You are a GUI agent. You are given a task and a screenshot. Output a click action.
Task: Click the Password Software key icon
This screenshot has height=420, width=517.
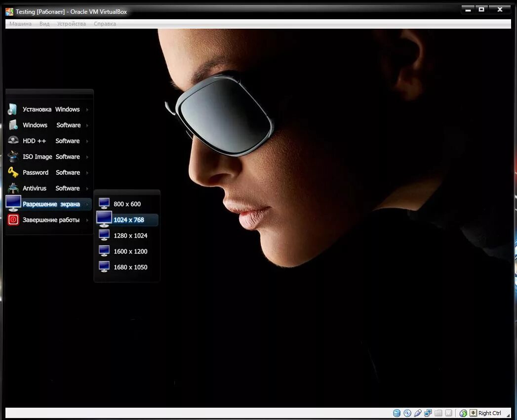(13, 172)
